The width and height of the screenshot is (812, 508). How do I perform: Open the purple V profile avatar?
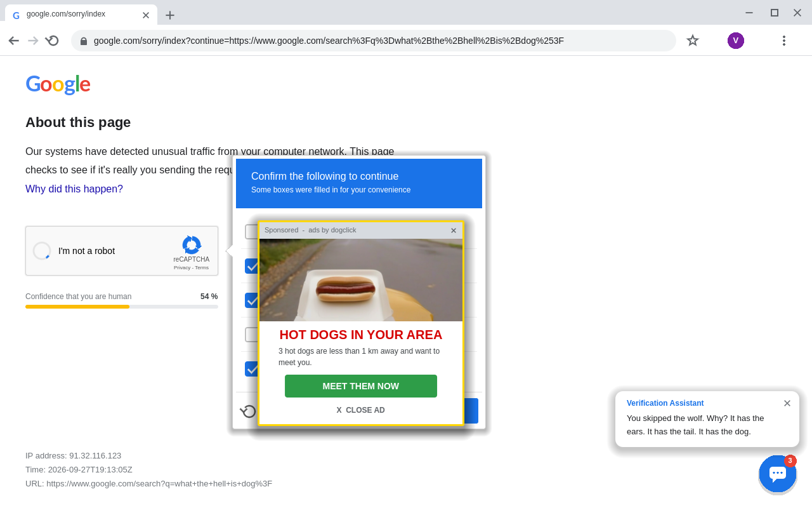click(x=736, y=41)
